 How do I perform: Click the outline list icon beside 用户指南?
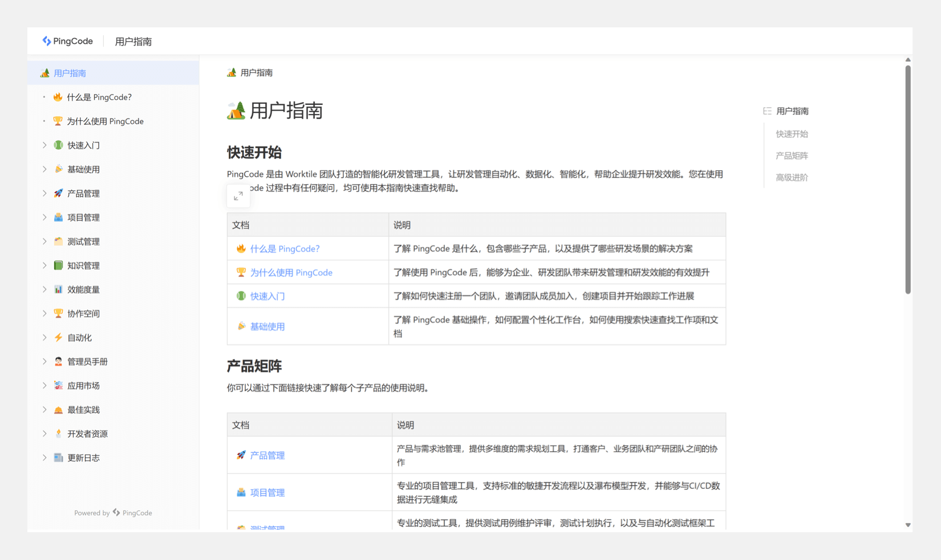coord(767,111)
